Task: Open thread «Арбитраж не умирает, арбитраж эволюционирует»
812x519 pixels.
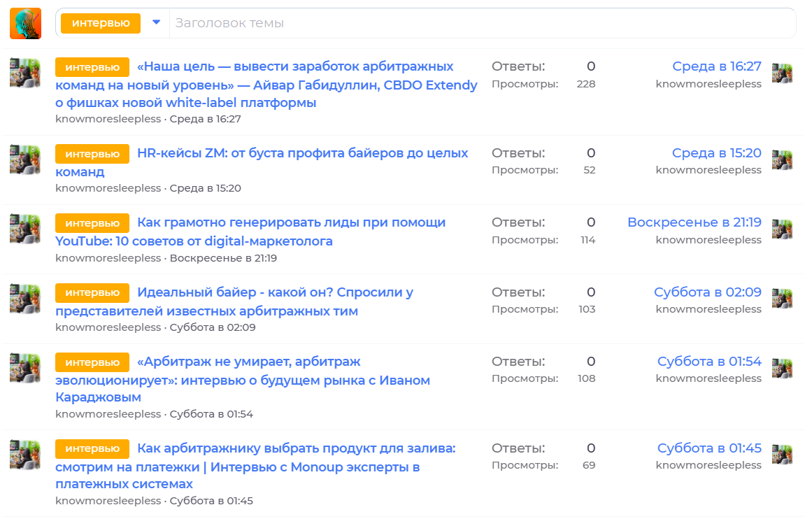Action: pos(243,380)
